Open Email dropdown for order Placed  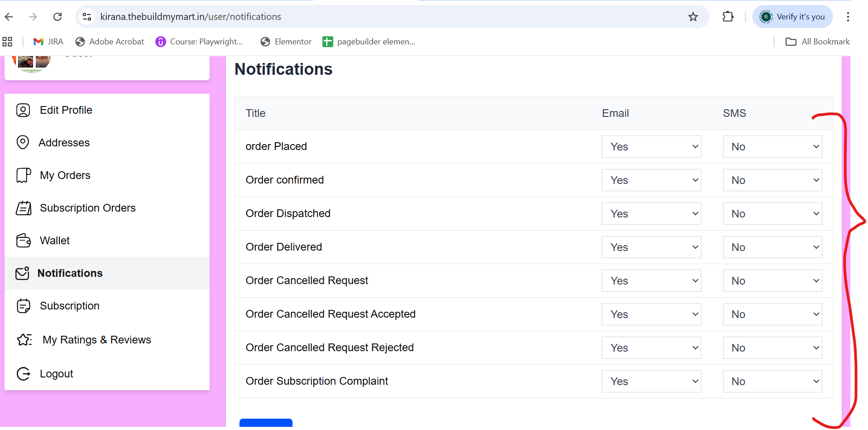(651, 147)
